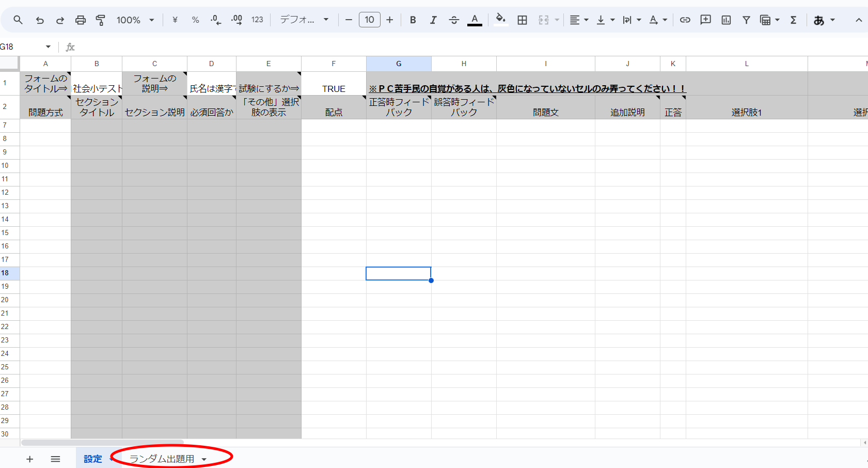
Task: Select the 問題文 header cell
Action: (546, 107)
